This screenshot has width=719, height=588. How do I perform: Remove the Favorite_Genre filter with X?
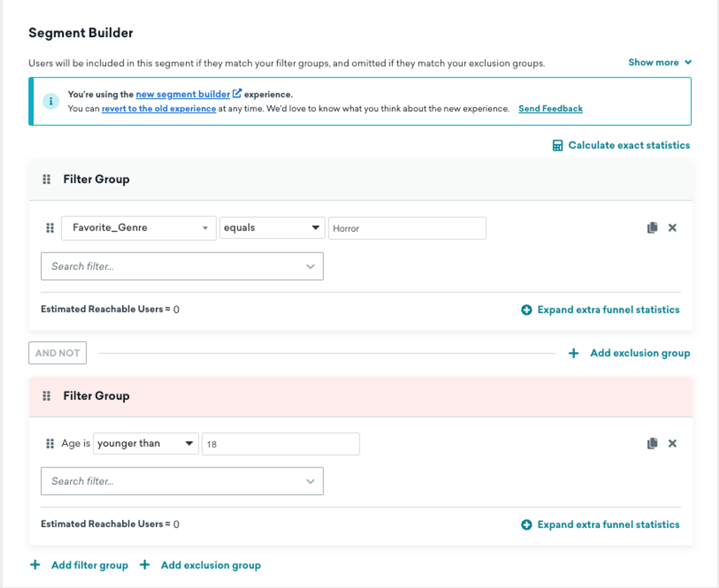pyautogui.click(x=672, y=228)
